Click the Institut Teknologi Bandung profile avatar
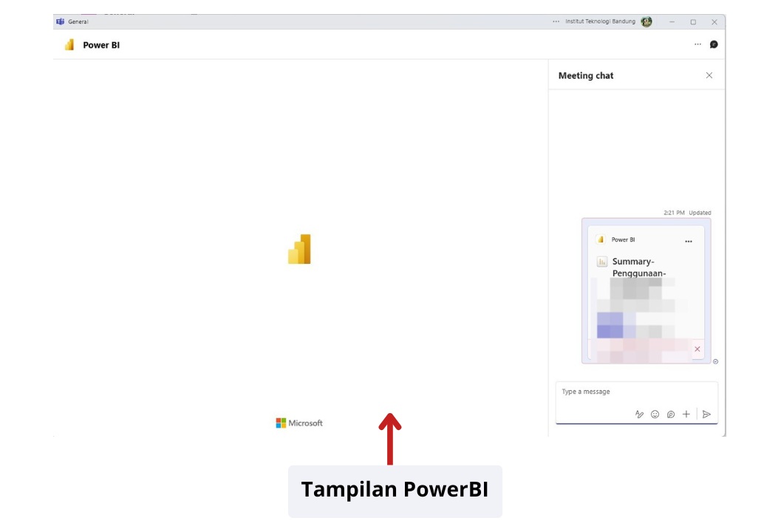 coord(646,22)
